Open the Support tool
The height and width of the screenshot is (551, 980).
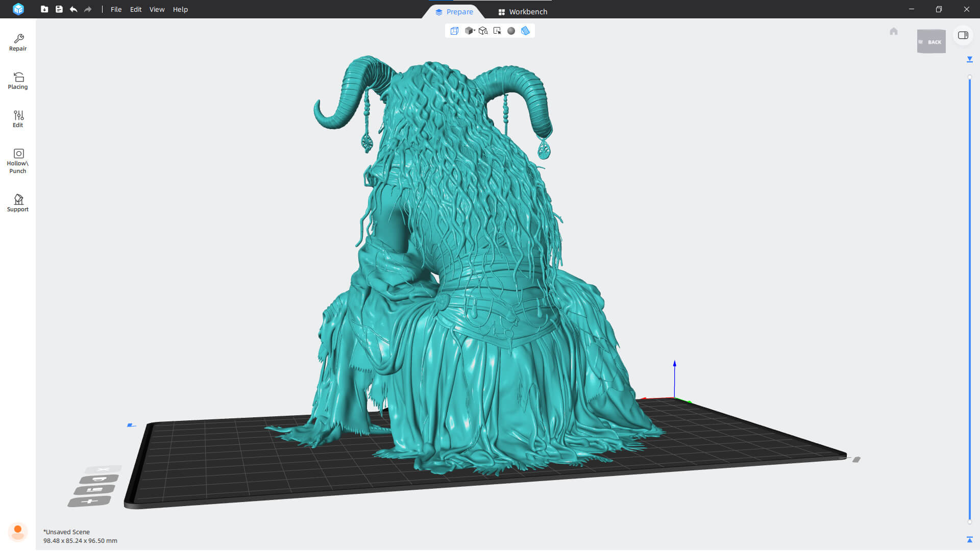click(18, 203)
